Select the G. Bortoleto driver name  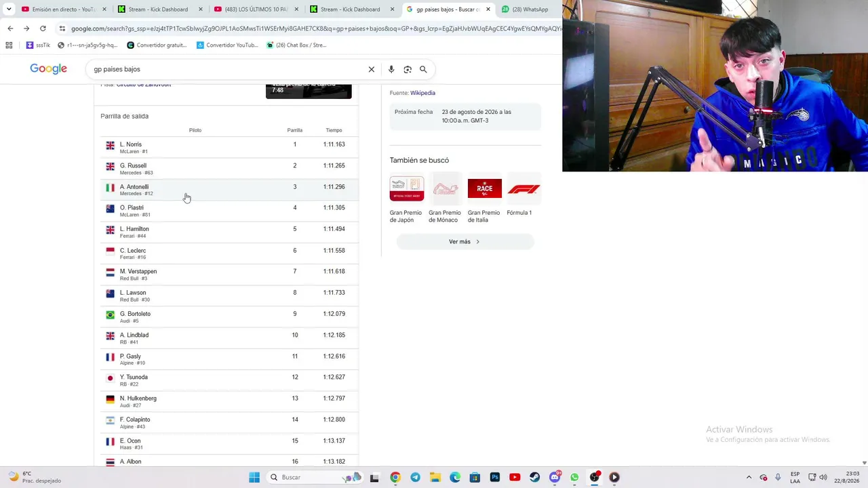coord(135,314)
